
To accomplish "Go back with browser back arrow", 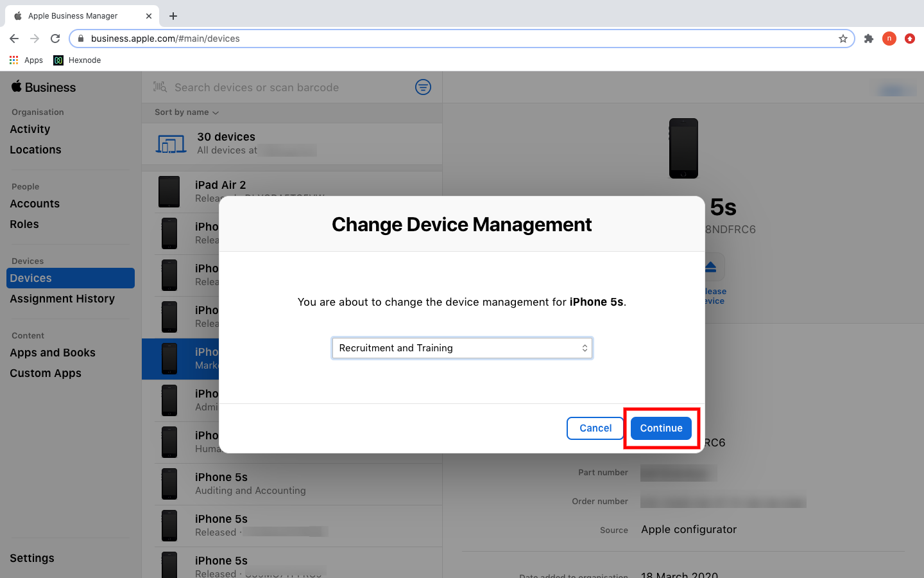I will 14,39.
